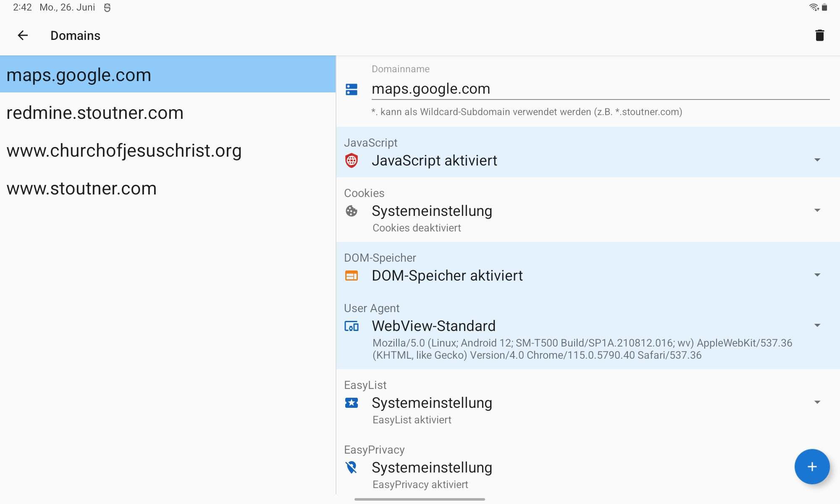
Task: Delete domain using trash icon
Action: point(819,35)
